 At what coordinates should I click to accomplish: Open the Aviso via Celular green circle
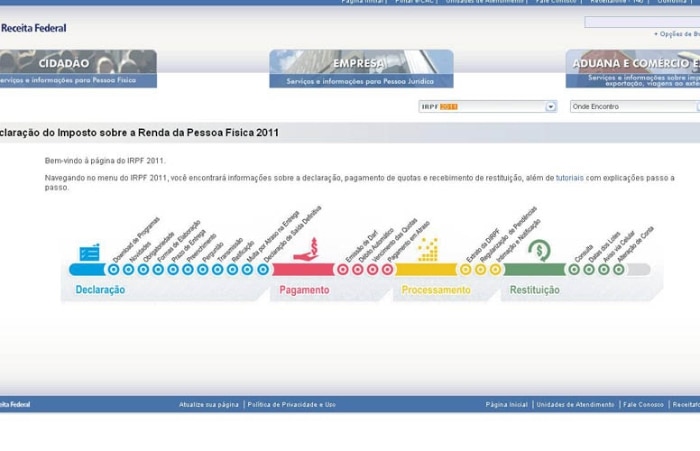point(604,269)
